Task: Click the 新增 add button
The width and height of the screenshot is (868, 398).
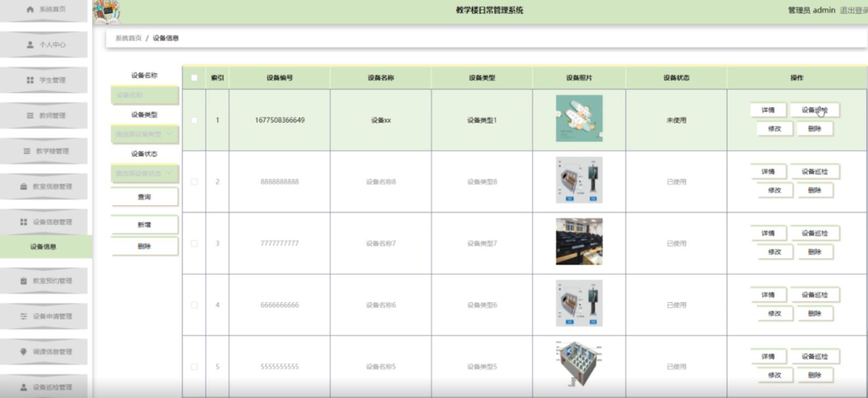Action: point(144,225)
